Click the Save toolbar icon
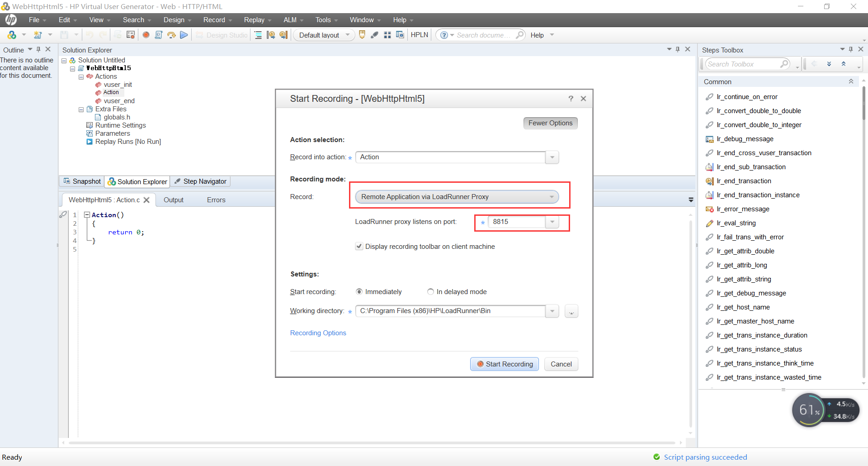Screen dimensions: 868x466 65,35
